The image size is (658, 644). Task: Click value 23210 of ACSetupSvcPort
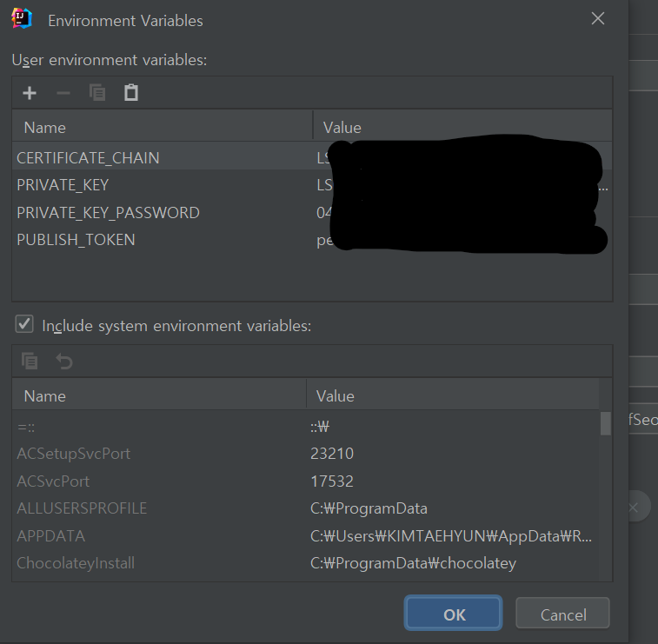click(332, 454)
